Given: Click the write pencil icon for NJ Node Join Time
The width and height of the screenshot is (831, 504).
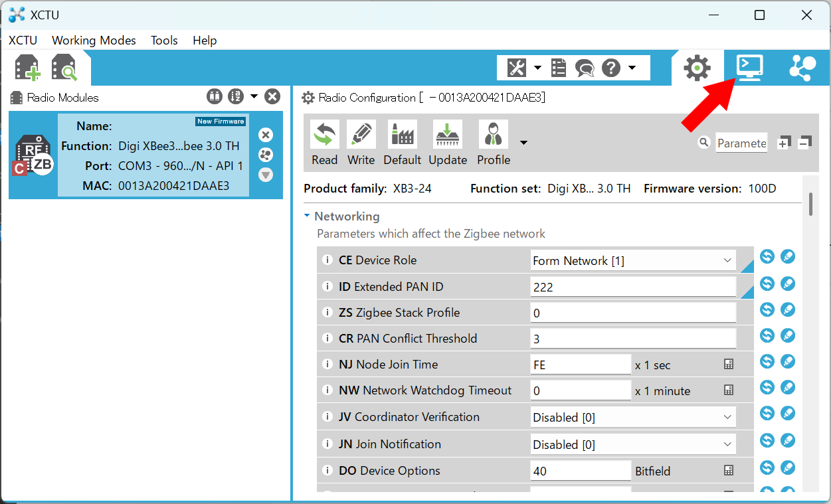Looking at the screenshot, I should [x=788, y=361].
